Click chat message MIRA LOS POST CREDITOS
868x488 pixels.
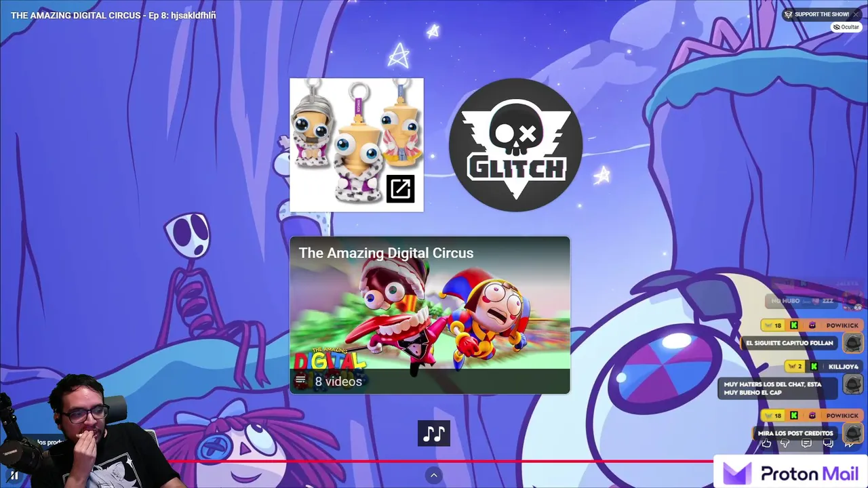pos(795,433)
